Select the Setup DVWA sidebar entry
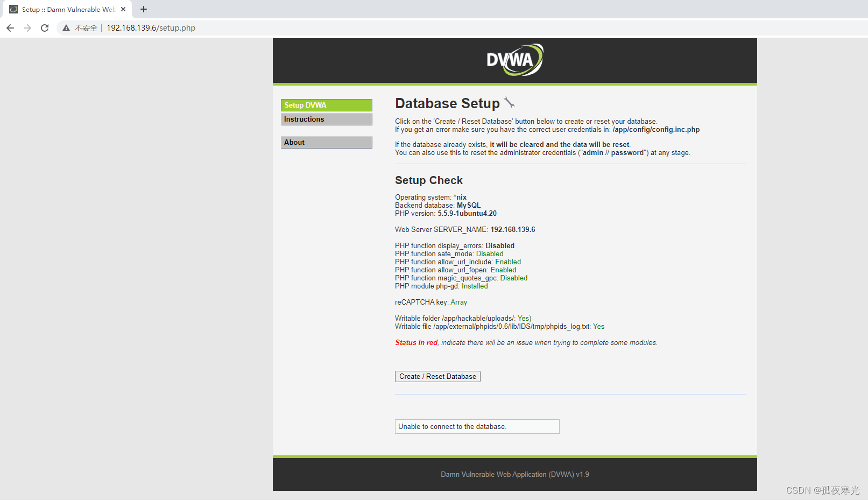 (326, 105)
